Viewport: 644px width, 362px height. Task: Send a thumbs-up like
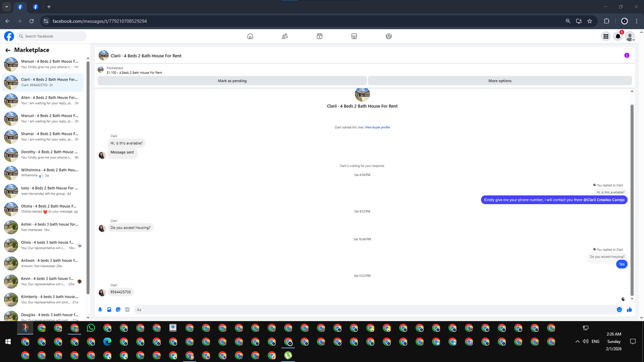[x=629, y=310]
